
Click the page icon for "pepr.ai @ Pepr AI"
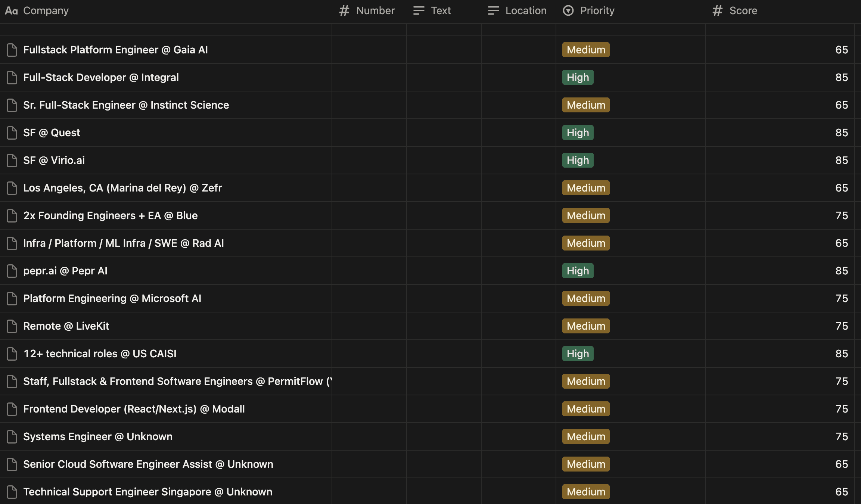[x=12, y=271]
